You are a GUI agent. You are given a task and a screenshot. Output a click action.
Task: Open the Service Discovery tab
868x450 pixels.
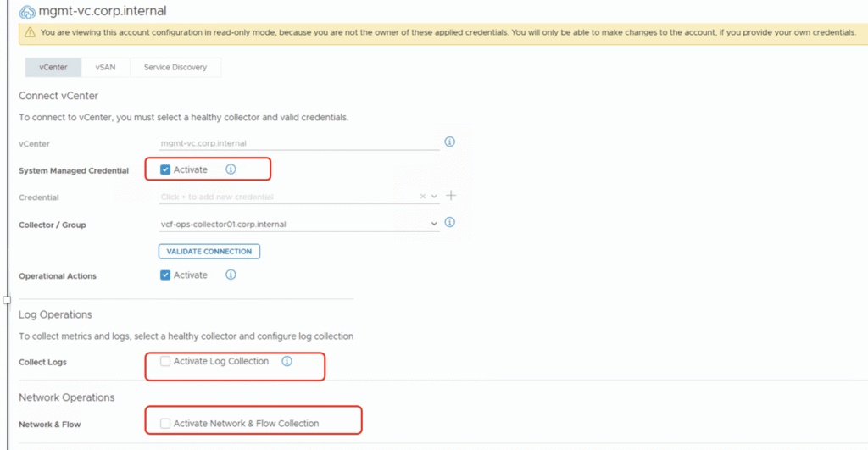click(x=175, y=67)
